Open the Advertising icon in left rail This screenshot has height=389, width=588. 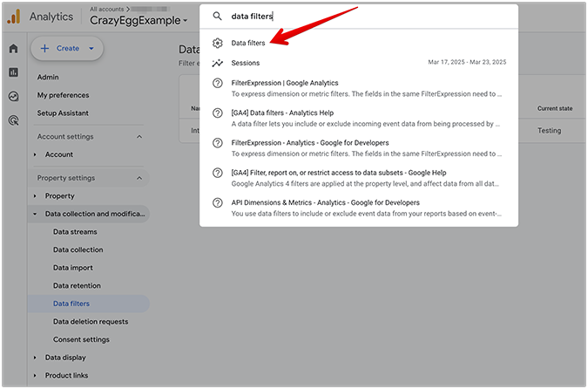[13, 120]
